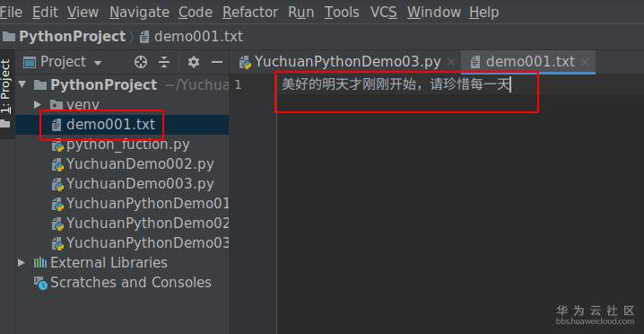Select python_fuction.py in project tree

point(127,145)
